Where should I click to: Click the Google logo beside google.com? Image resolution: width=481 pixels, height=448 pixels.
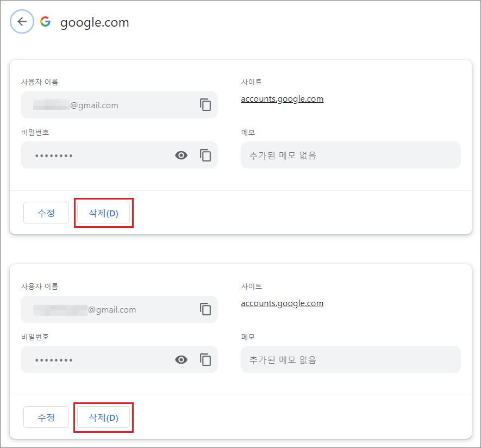coord(46,22)
